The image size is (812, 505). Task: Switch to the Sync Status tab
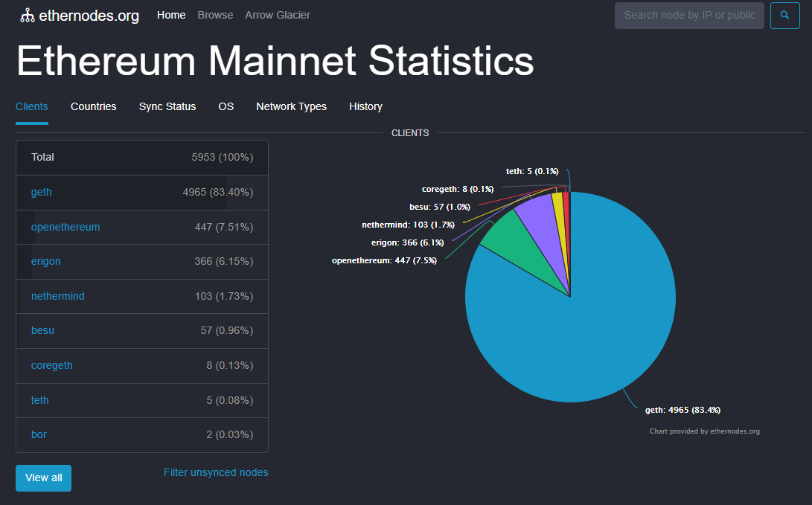tap(167, 106)
